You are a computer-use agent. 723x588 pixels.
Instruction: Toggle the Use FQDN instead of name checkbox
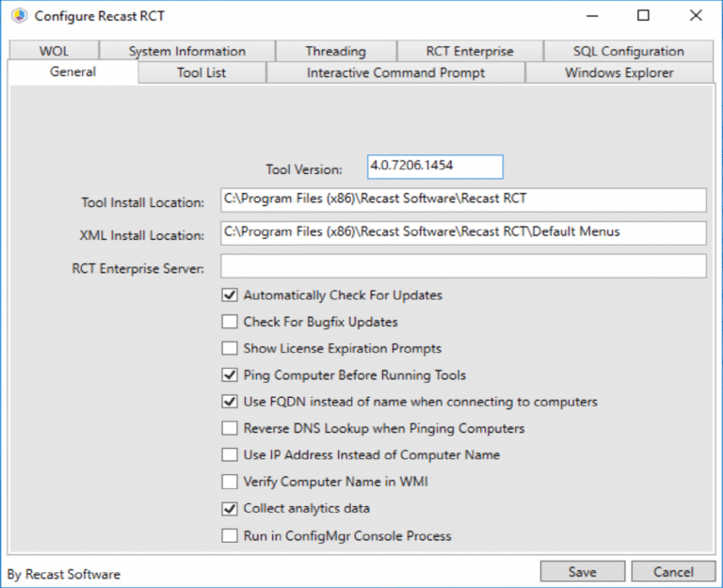230,402
